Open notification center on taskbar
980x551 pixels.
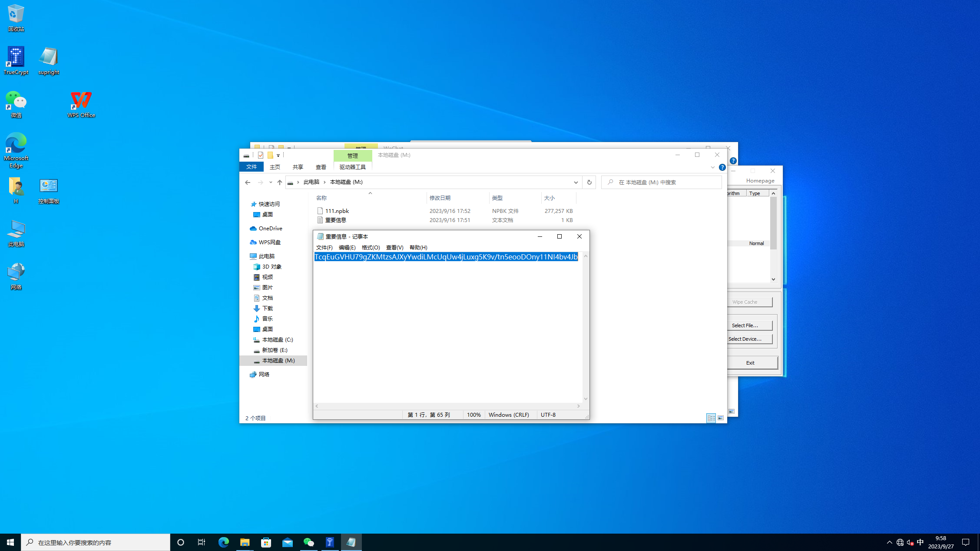[x=966, y=542]
